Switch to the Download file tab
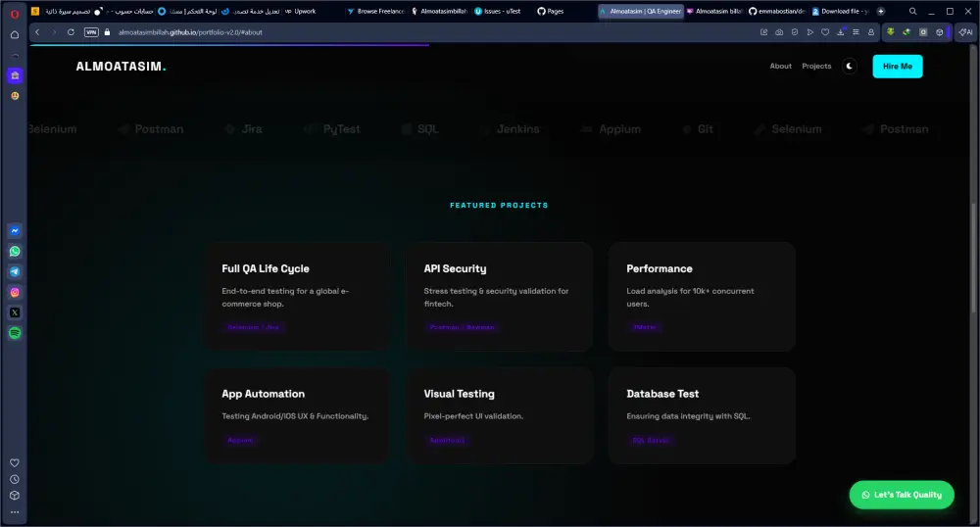 [x=841, y=11]
